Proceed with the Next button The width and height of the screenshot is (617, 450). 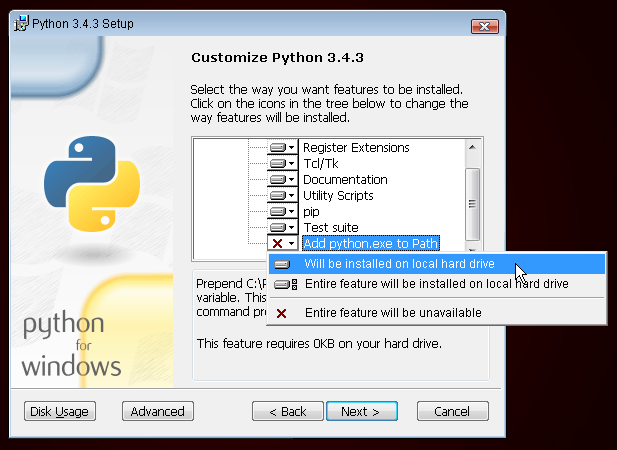pos(361,411)
